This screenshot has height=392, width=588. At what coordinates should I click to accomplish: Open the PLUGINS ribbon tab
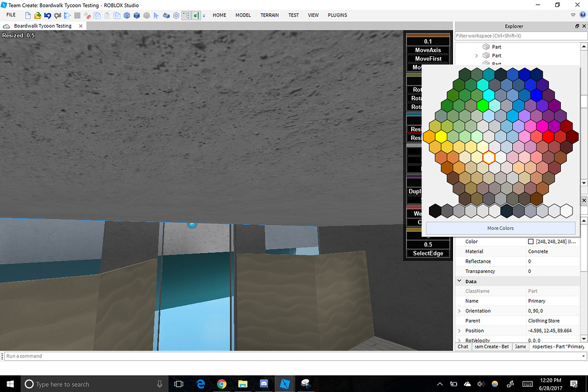[337, 15]
